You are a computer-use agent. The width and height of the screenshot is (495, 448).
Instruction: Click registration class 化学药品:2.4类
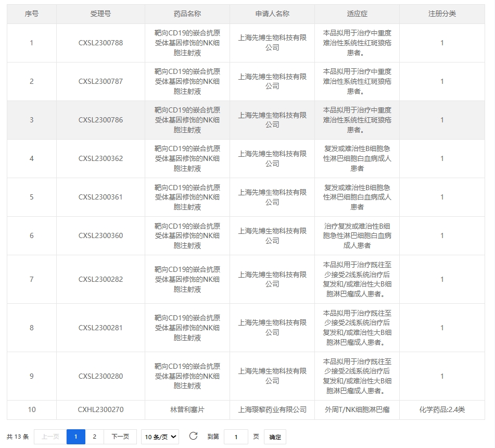click(442, 410)
